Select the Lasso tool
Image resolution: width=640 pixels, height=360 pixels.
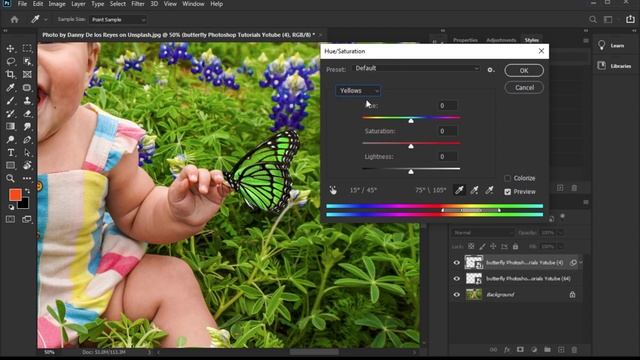pos(11,62)
